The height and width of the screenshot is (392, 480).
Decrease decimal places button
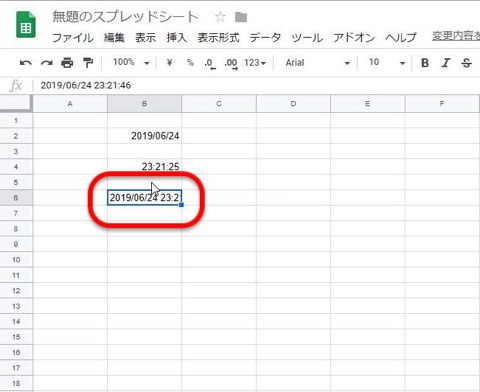coord(210,63)
